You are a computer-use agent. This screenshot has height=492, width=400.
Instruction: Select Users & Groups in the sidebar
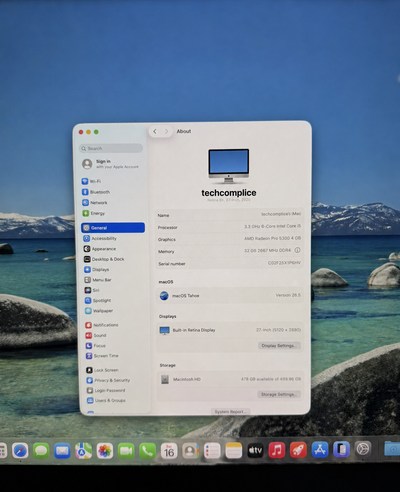pyautogui.click(x=118, y=400)
